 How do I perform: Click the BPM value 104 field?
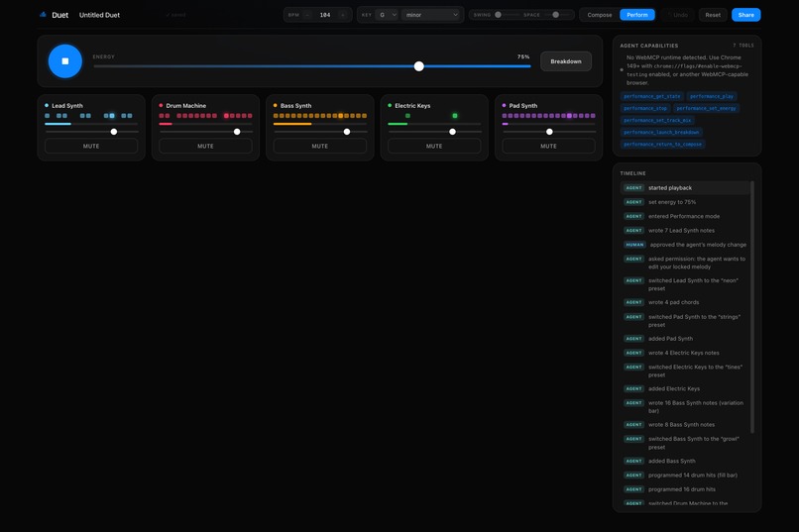click(x=324, y=15)
